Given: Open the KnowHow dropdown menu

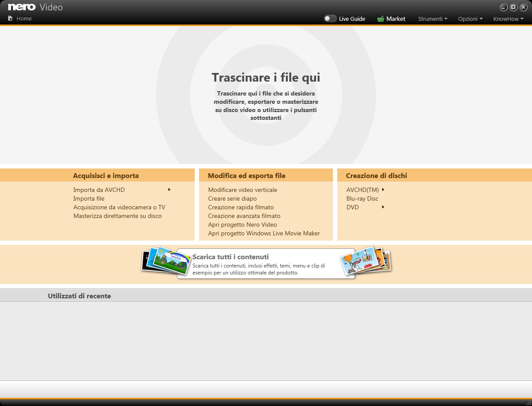Looking at the screenshot, I should [x=509, y=19].
